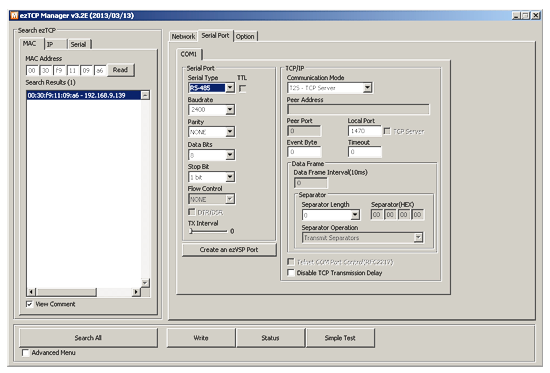The image size is (550, 373).
Task: Enable the TCP Server checkbox
Action: tap(387, 131)
